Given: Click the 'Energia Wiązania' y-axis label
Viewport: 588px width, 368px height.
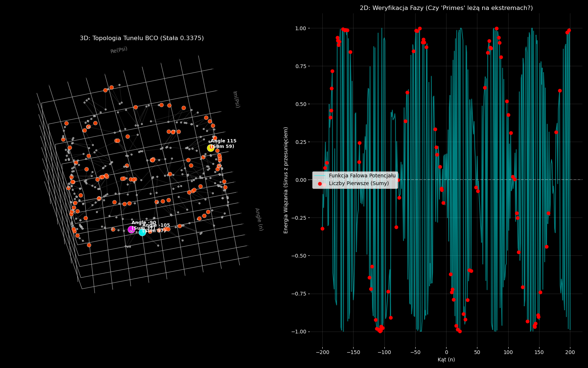Looking at the screenshot, I should click(286, 180).
